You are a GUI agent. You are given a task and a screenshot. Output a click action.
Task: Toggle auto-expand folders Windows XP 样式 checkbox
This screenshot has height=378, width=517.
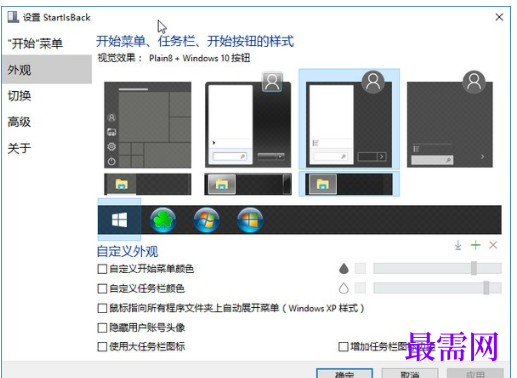point(102,308)
